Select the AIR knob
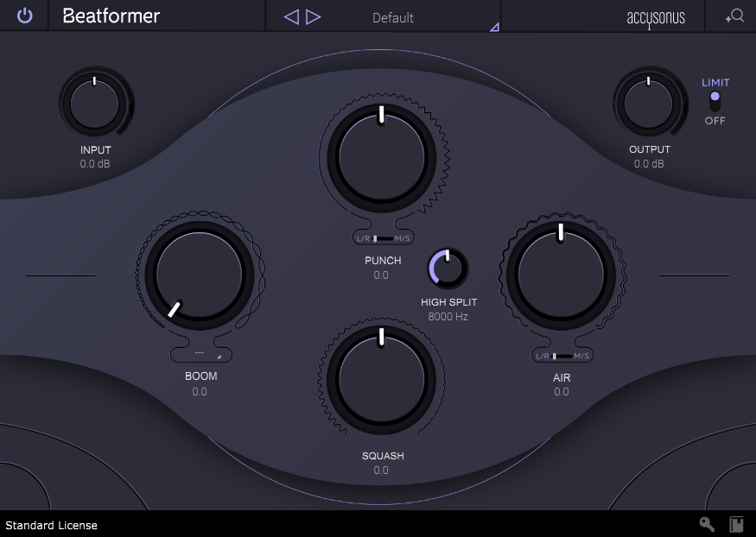 click(x=561, y=274)
